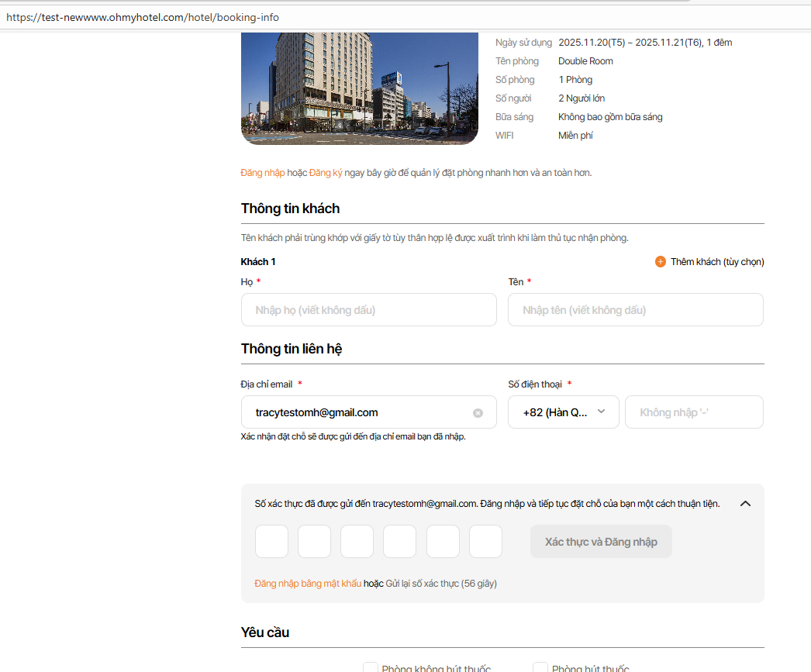The height and width of the screenshot is (672, 811).
Task: Check the non-smoking room option
Action: [x=371, y=668]
